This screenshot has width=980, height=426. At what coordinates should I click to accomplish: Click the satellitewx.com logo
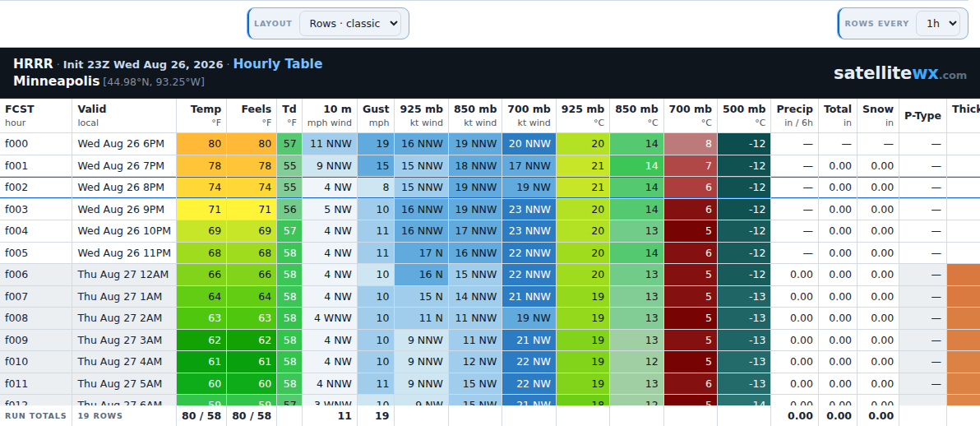click(899, 73)
